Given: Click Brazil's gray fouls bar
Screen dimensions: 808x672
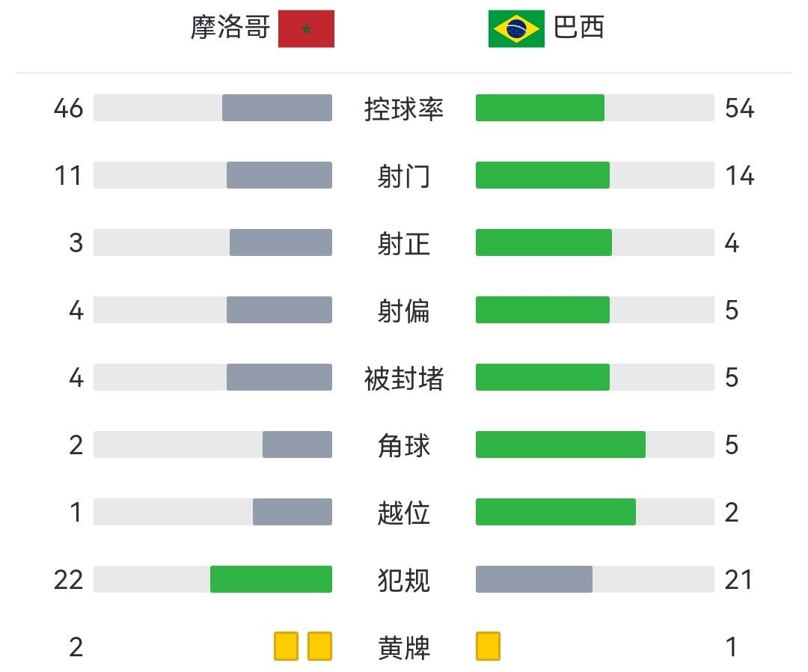Looking at the screenshot, I should click(x=534, y=579).
